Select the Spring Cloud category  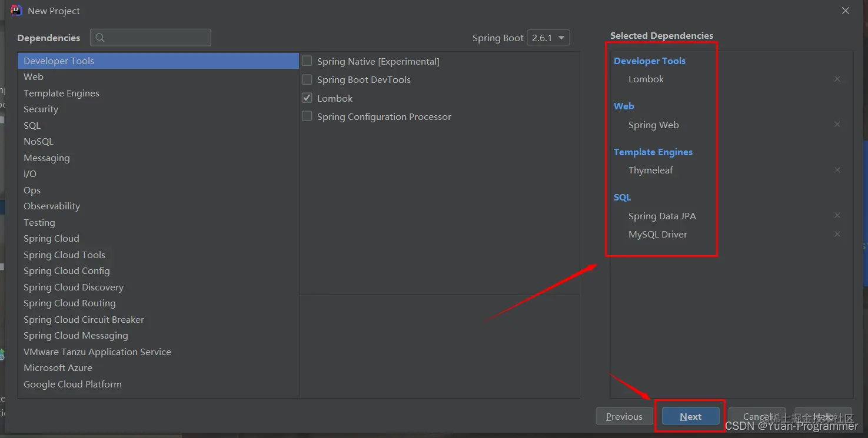point(158,239)
